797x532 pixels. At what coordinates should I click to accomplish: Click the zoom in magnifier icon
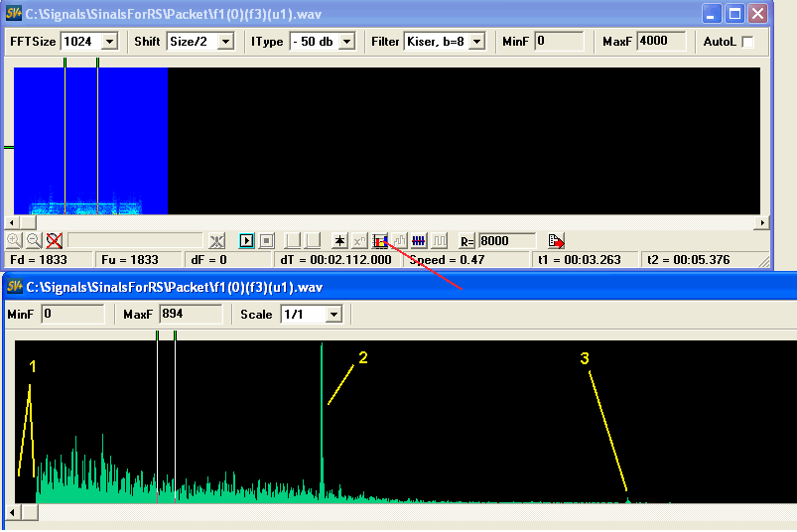coord(14,240)
